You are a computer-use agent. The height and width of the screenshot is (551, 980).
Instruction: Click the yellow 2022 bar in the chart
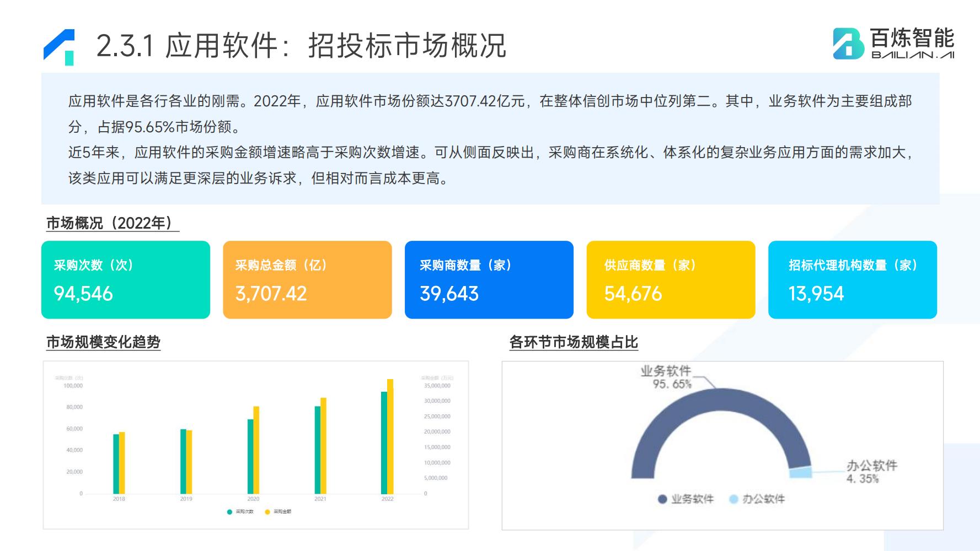390,436
